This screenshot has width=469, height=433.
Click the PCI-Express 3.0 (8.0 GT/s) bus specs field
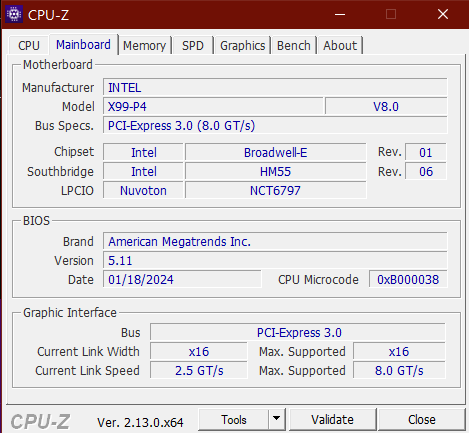point(275,126)
